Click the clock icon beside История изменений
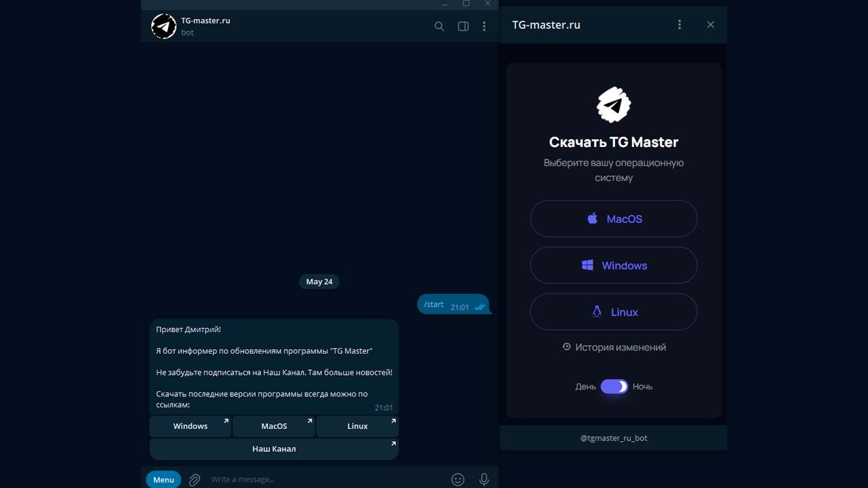 pos(567,346)
